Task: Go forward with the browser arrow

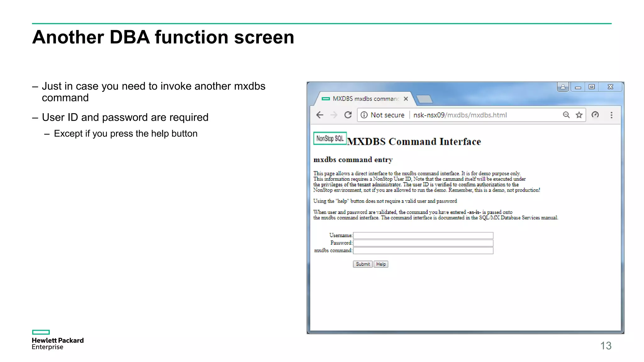Action: (334, 115)
